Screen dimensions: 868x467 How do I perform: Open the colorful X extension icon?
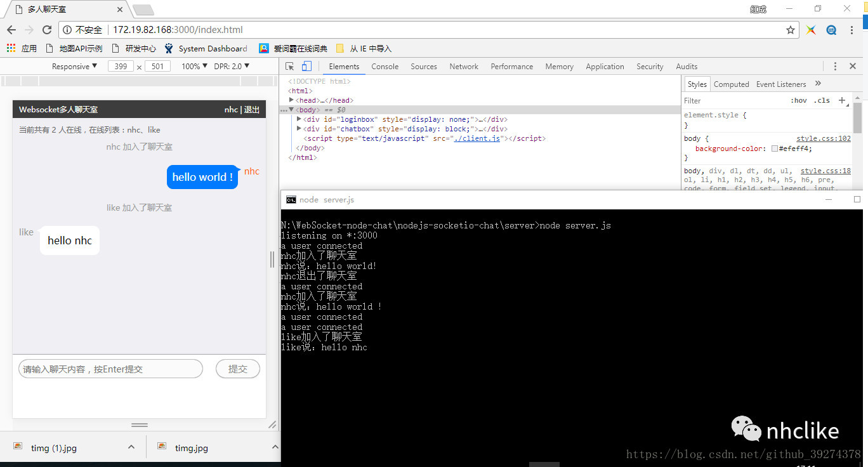(x=811, y=30)
